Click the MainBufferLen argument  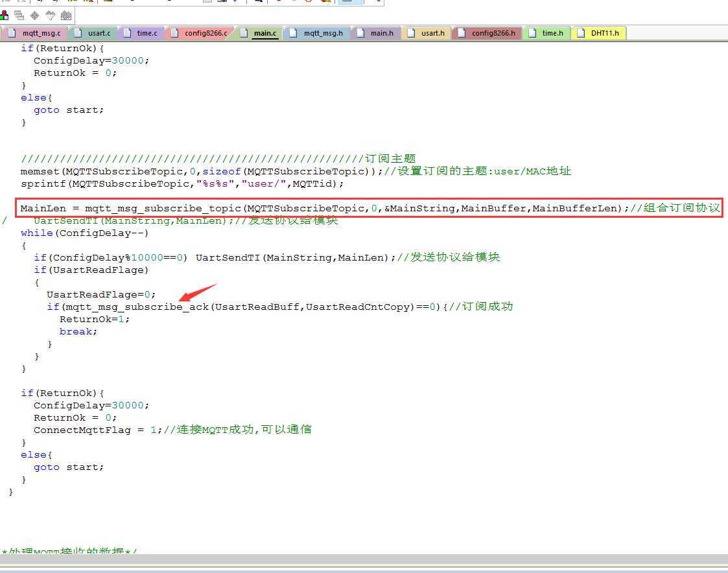tap(574, 209)
